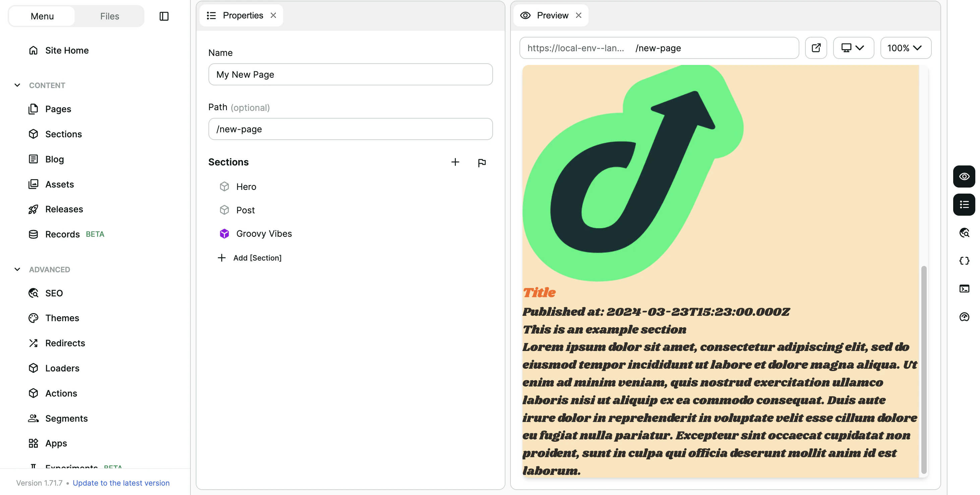Select the purple Groovy Vibes section icon
This screenshot has height=495, width=980.
pos(225,233)
